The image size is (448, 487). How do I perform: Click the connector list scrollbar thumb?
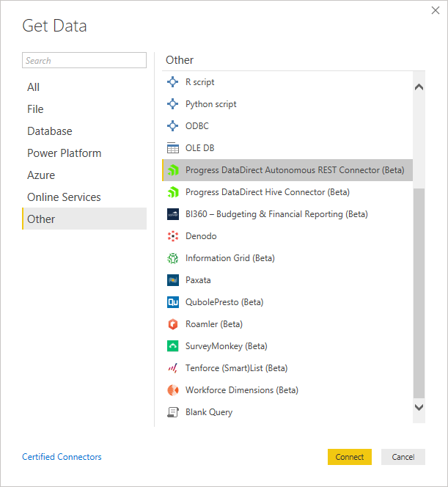point(419,292)
